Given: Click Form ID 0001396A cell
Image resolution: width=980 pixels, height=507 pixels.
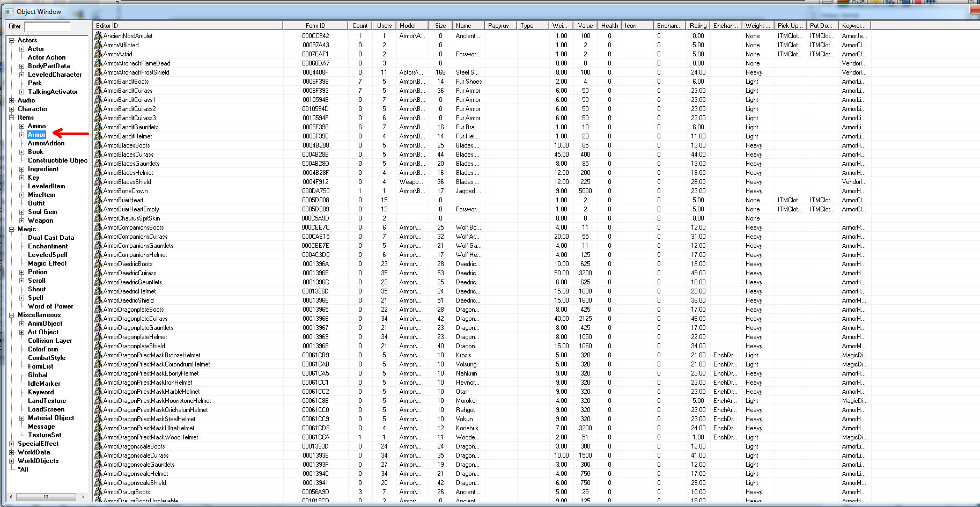Looking at the screenshot, I should tap(315, 264).
